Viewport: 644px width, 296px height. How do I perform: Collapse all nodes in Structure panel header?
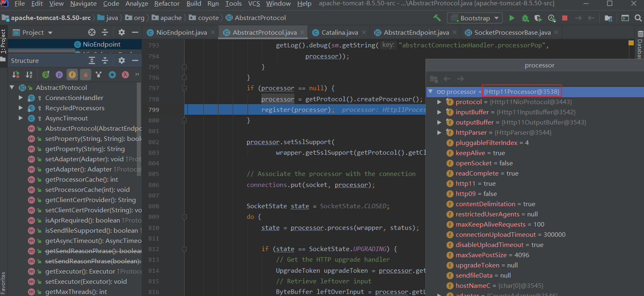pos(105,60)
